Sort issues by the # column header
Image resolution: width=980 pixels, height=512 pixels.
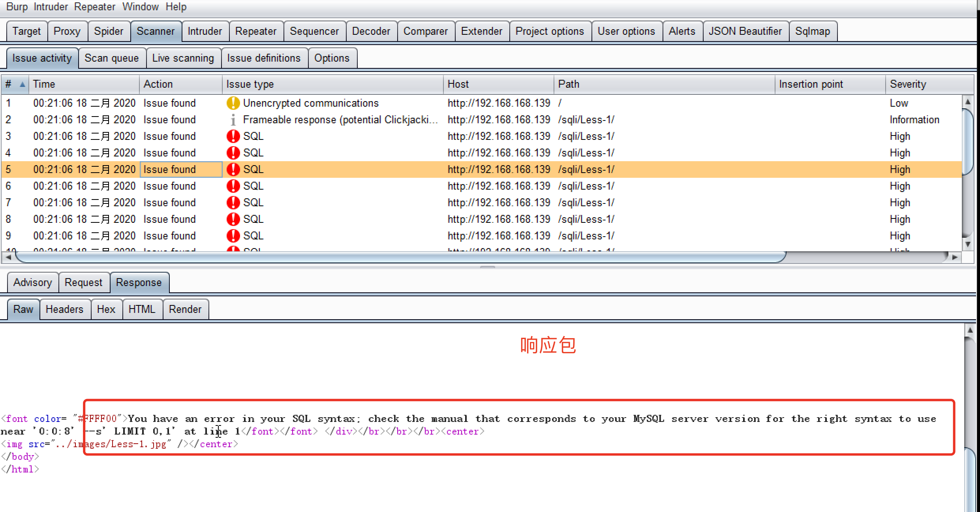pos(15,84)
